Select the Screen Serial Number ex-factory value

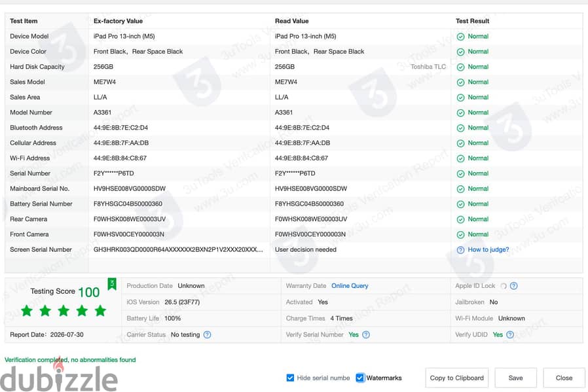click(178, 249)
